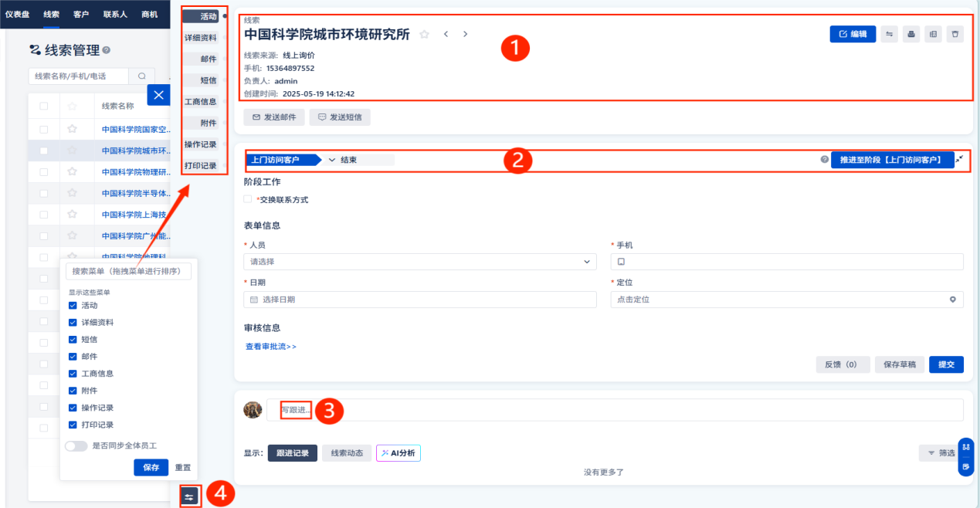Open 操作记录 tab in sidebar
Screen dimensions: 980x508
point(201,144)
